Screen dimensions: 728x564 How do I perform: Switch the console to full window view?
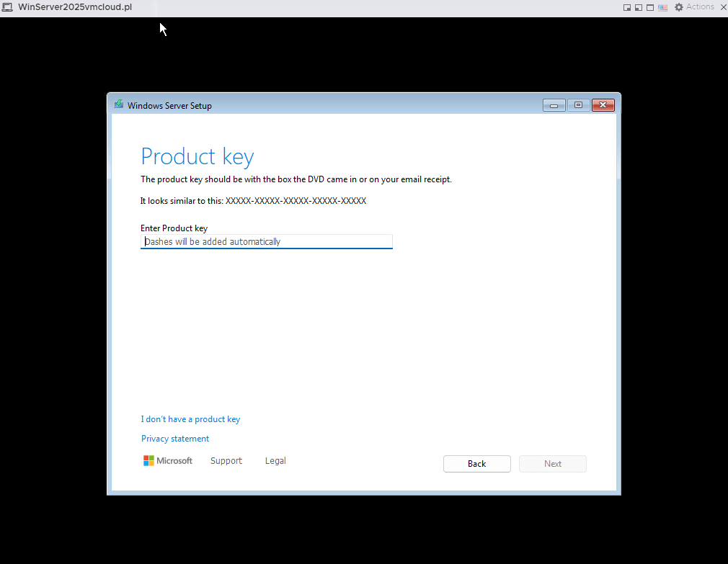(650, 7)
